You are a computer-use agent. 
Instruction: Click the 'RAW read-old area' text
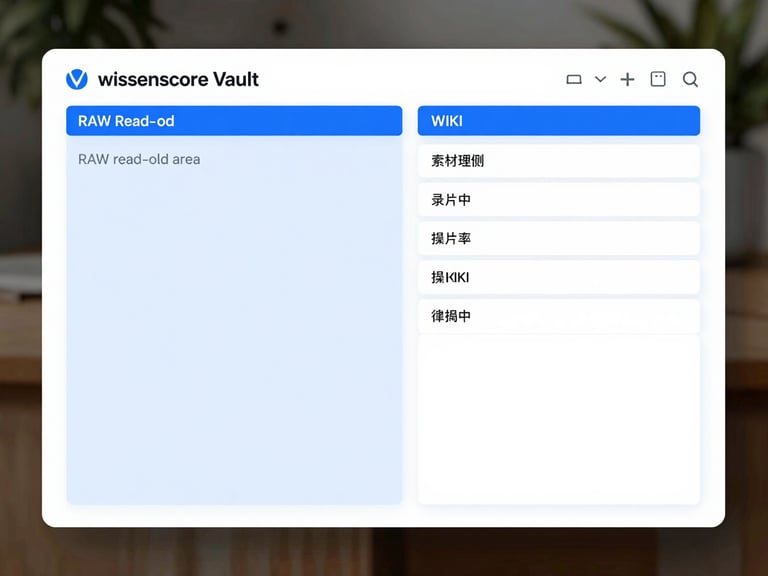[x=139, y=159]
